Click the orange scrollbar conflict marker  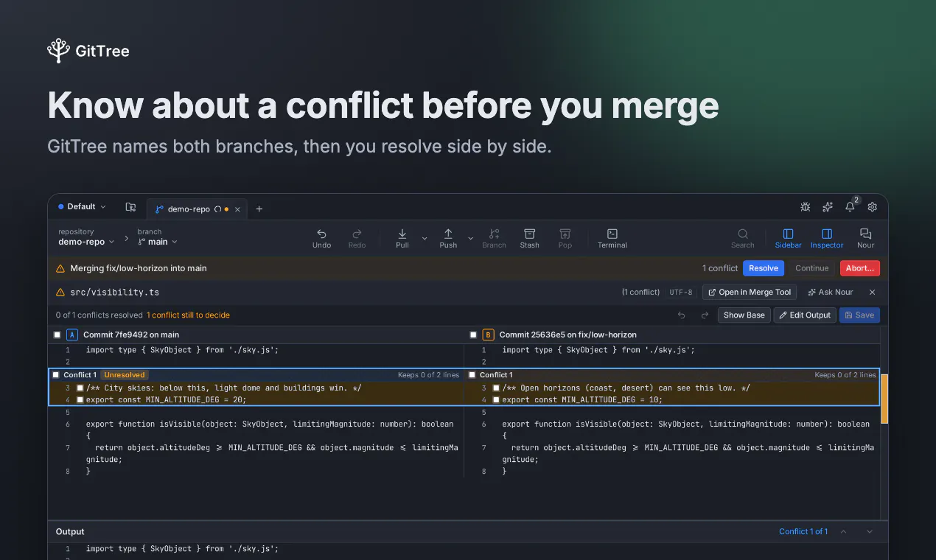884,399
